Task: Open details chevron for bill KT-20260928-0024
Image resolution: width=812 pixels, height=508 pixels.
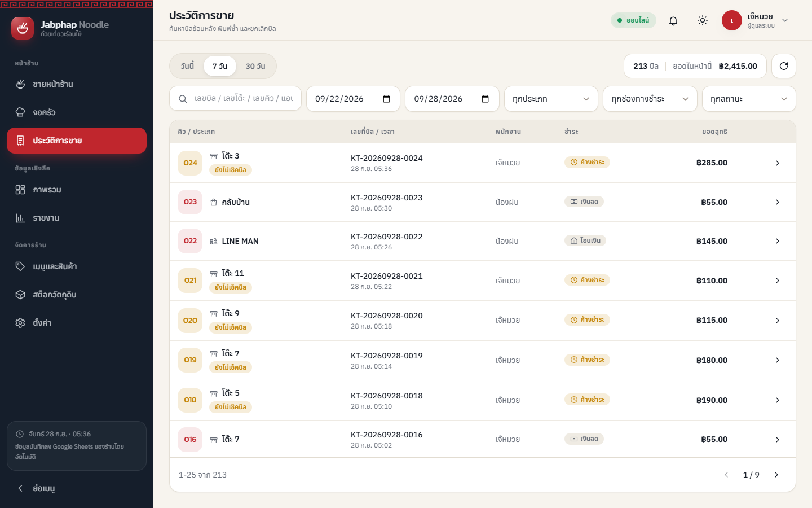Action: click(778, 163)
